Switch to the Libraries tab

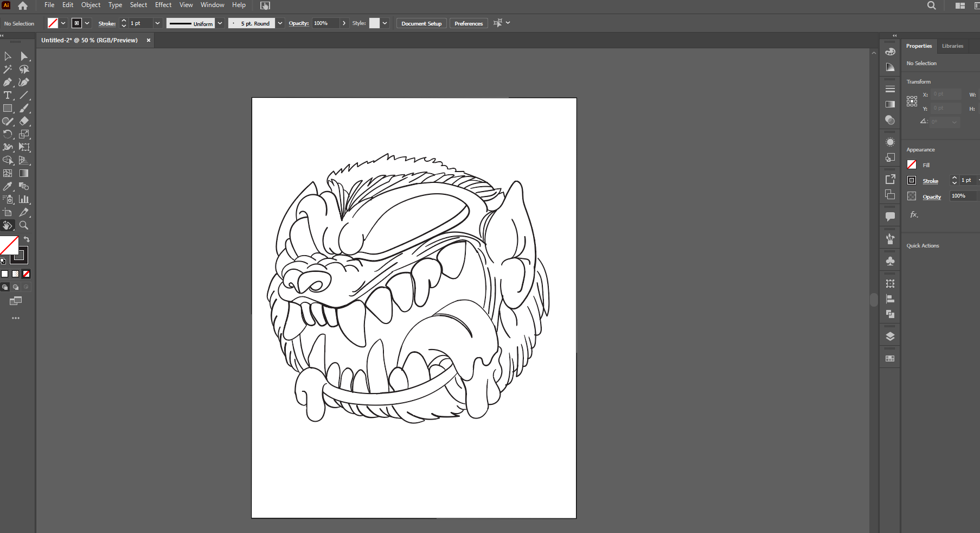(x=953, y=46)
